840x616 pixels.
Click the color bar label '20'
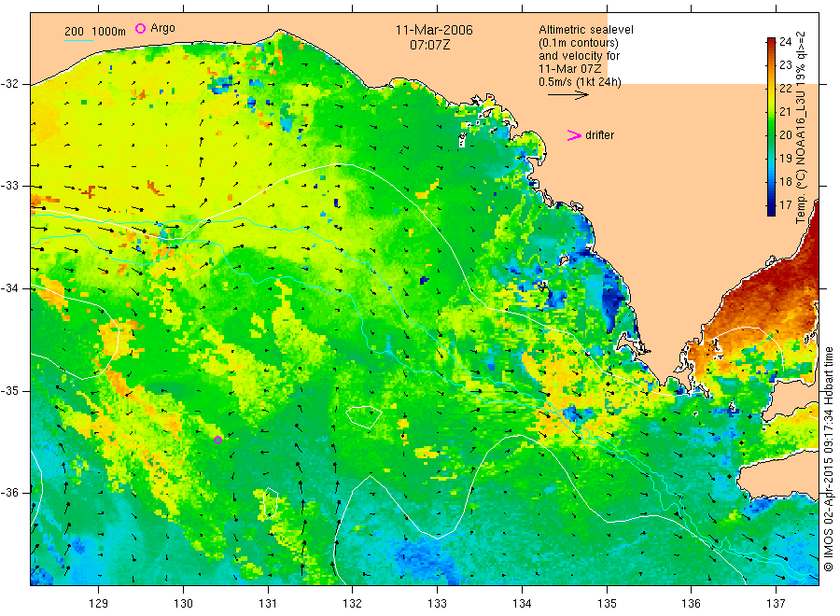(x=785, y=135)
